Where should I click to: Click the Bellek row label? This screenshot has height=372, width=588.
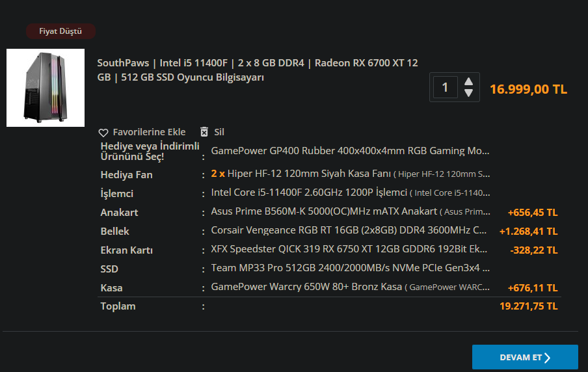114,232
